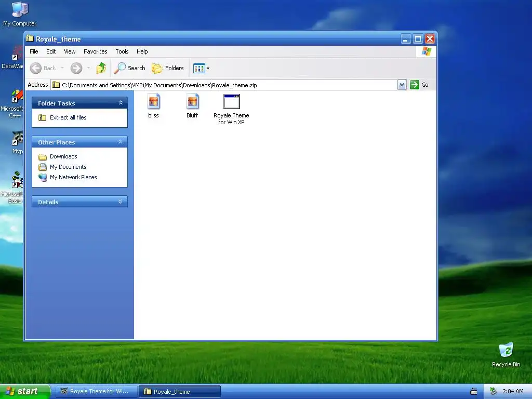Go up one folder level

coord(101,68)
